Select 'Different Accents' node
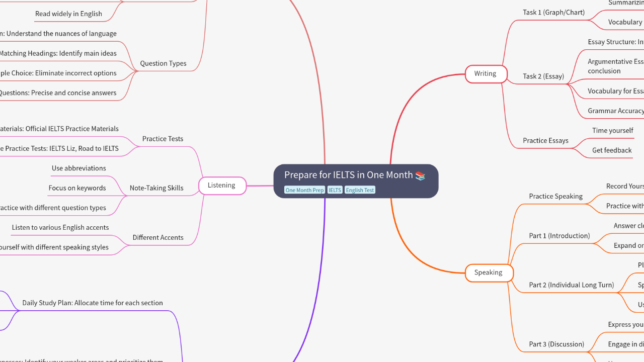Image resolution: width=644 pixels, height=362 pixels. tap(158, 237)
